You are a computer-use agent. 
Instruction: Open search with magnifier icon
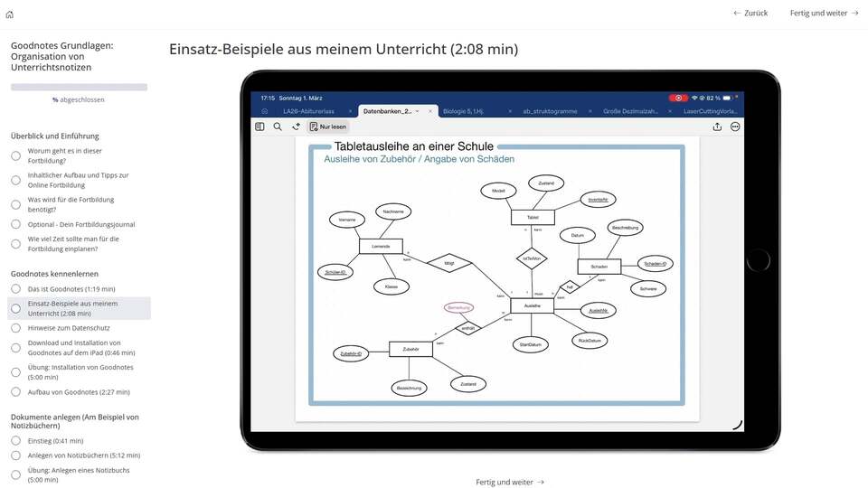pyautogui.click(x=278, y=127)
